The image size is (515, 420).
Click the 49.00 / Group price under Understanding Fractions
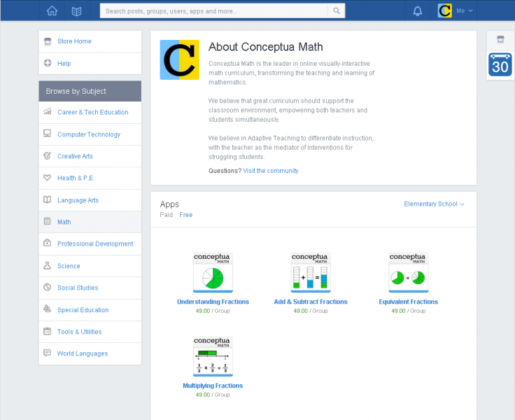tap(213, 311)
